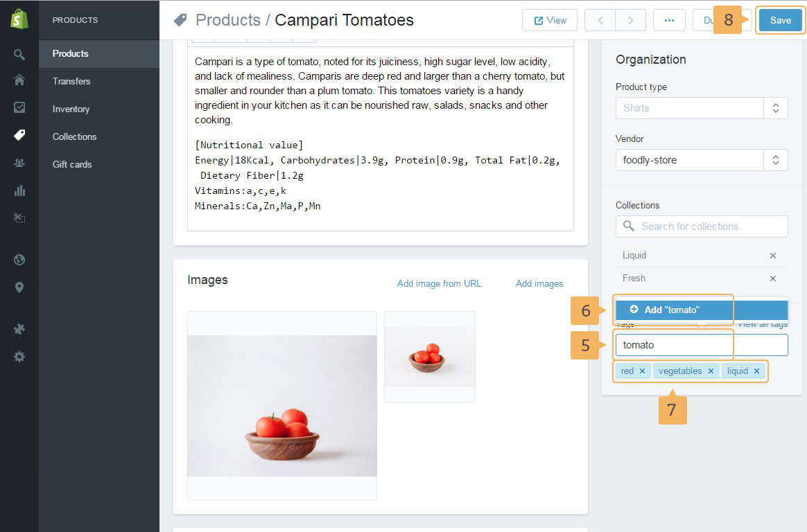Click "Add image from URL" link
Screen dimensions: 807x532
point(439,283)
